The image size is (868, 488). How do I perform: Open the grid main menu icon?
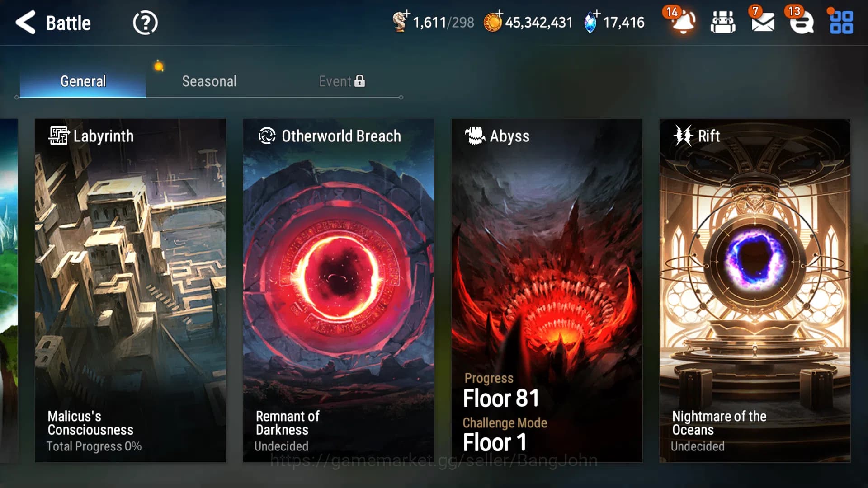click(841, 22)
